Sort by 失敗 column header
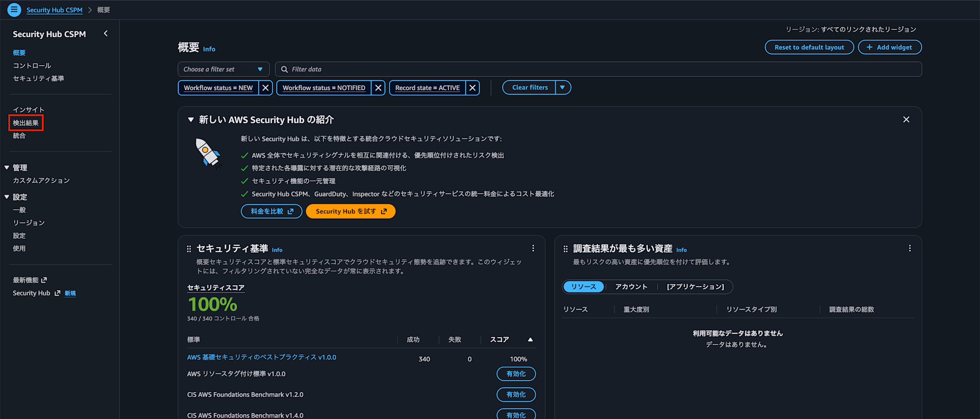 455,340
